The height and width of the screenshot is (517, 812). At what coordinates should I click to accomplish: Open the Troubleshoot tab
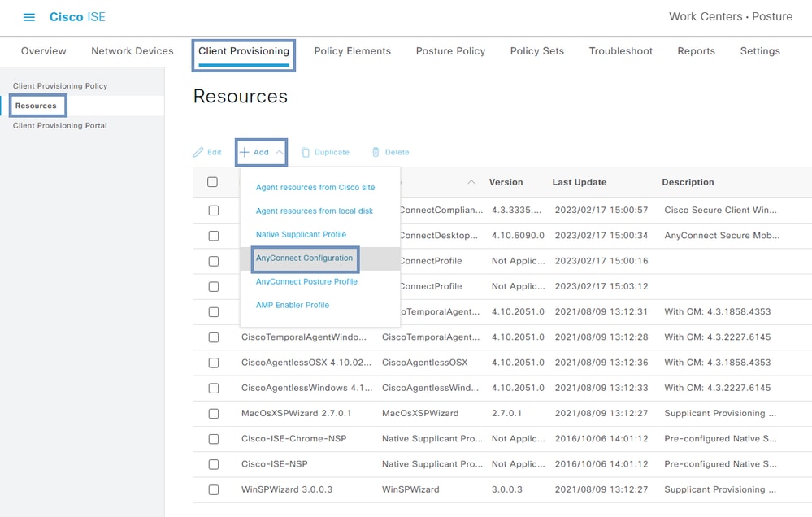tap(620, 50)
